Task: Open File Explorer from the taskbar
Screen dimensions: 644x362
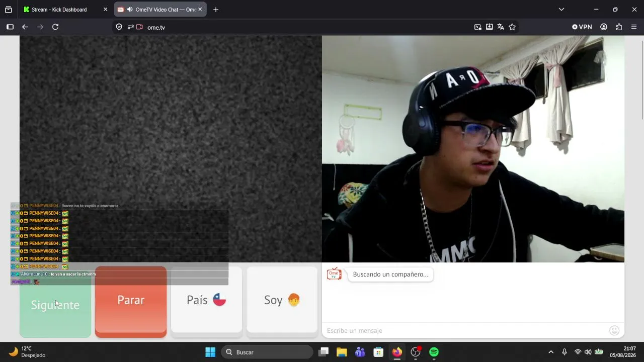Action: pos(342,352)
